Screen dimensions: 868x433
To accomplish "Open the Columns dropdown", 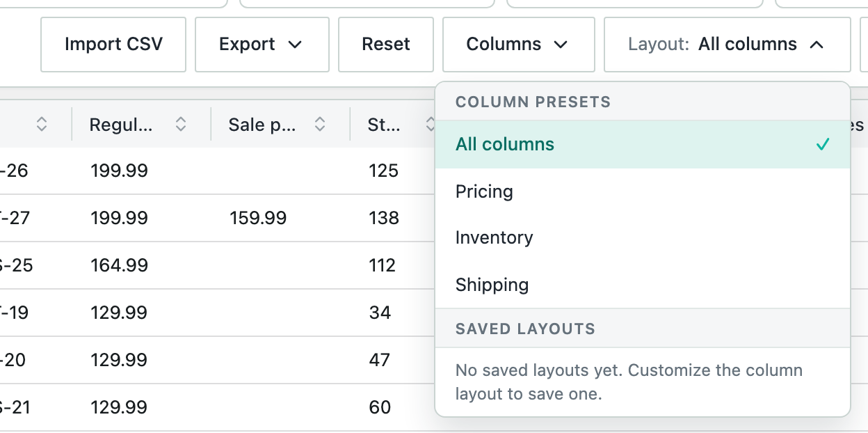I will [x=518, y=45].
